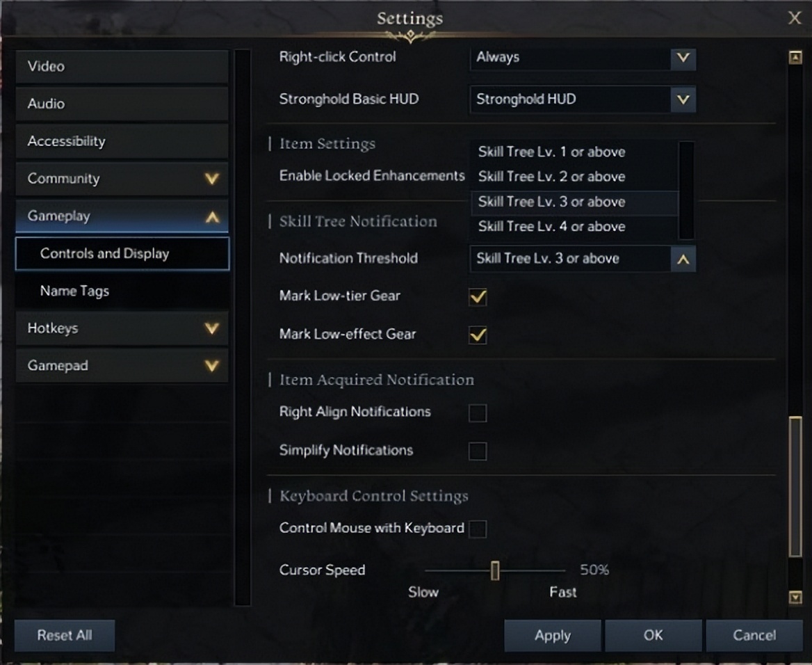
Task: Collapse the Gameplay section
Action: 122,216
